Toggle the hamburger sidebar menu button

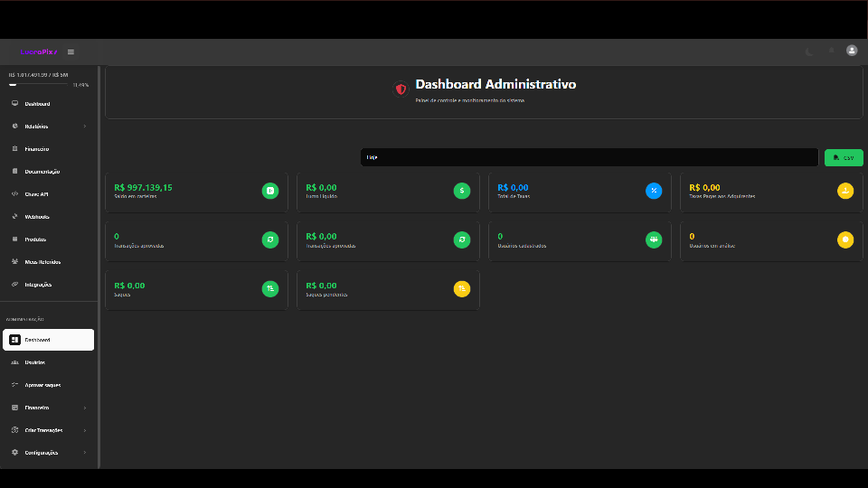click(71, 52)
